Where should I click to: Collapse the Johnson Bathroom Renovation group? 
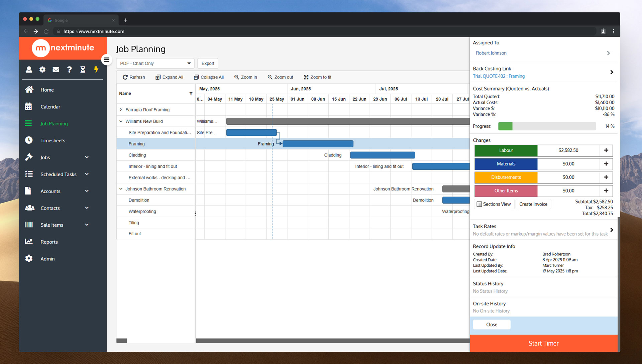(121, 189)
